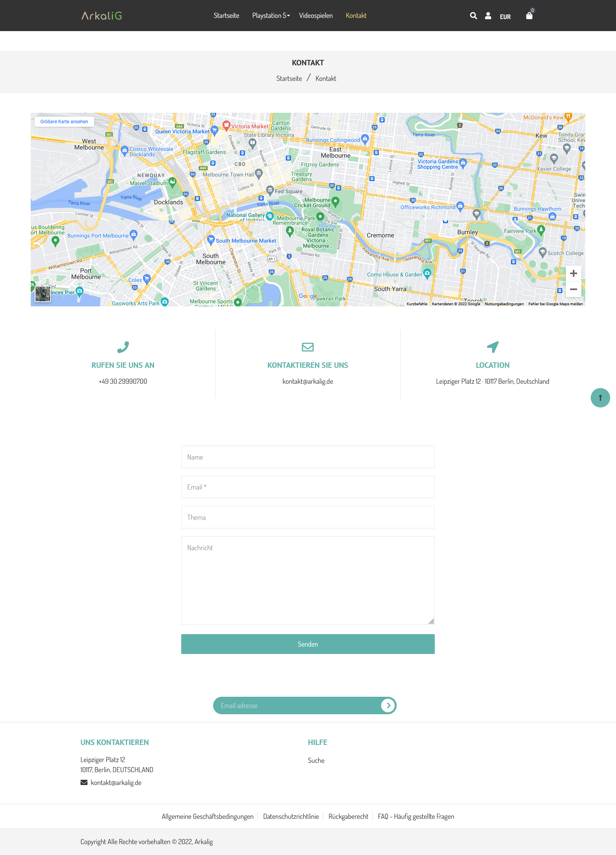
Task: Select the Como House & Garden pin
Action: (427, 273)
